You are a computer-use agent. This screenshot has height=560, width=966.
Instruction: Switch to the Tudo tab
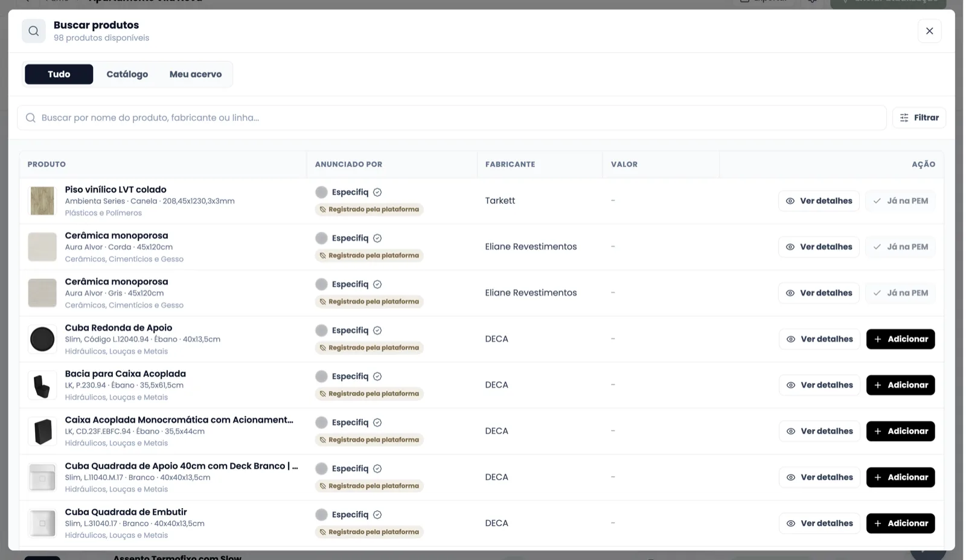pyautogui.click(x=59, y=74)
